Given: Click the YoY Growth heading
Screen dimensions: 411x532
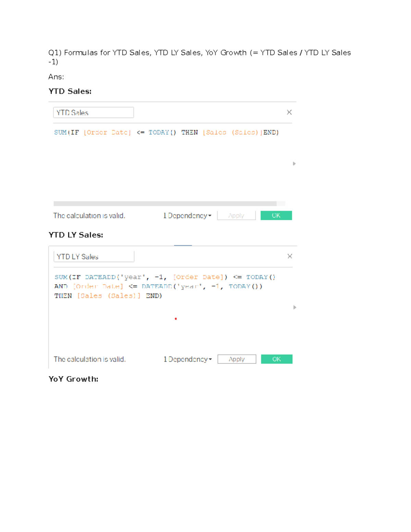Looking at the screenshot, I should (x=73, y=379).
